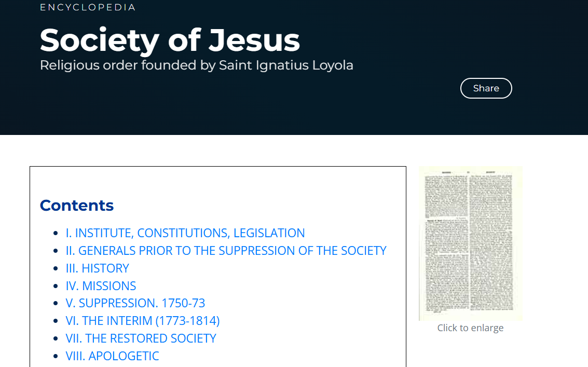Click the Share button
The height and width of the screenshot is (367, 588).
486,88
